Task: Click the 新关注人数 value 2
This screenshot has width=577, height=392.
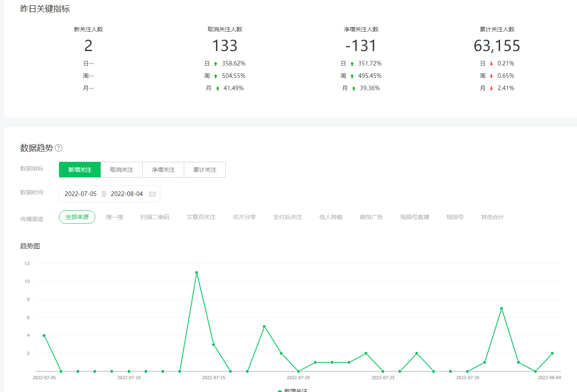Action: click(x=88, y=46)
